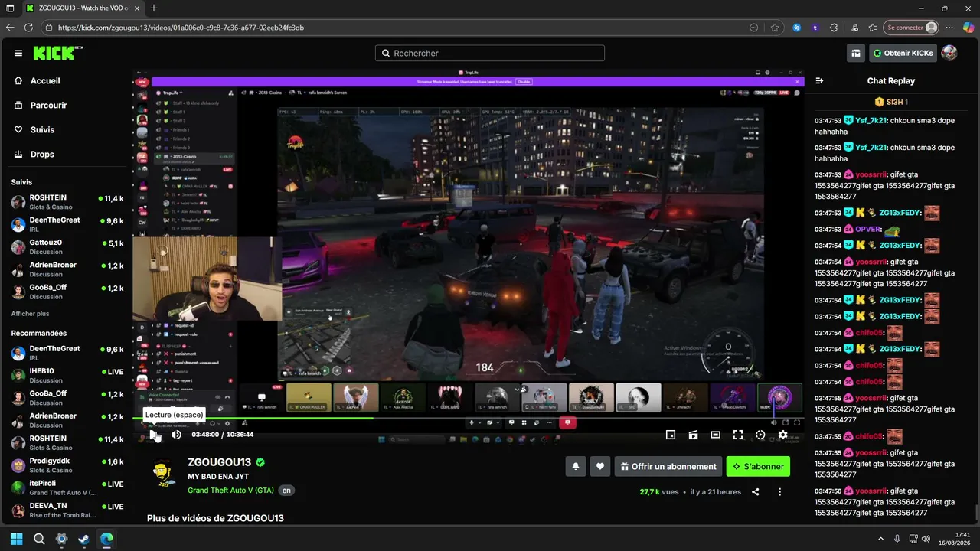Open playback speed options
Screen dimensions: 980x551
[x=760, y=435]
